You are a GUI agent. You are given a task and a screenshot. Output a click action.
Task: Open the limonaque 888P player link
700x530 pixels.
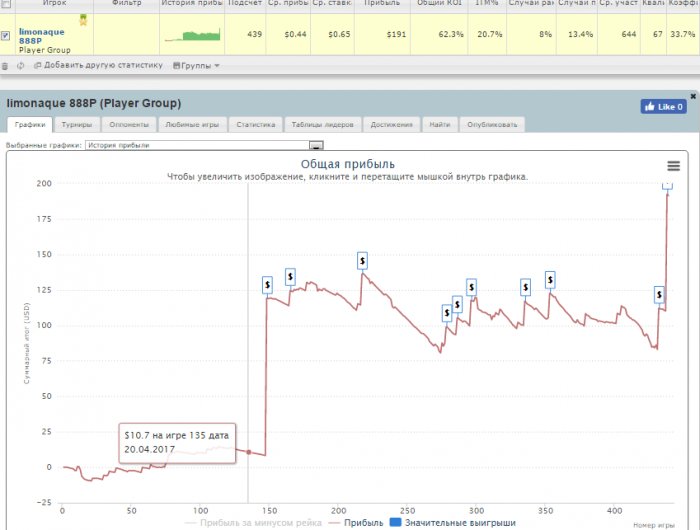(42, 36)
